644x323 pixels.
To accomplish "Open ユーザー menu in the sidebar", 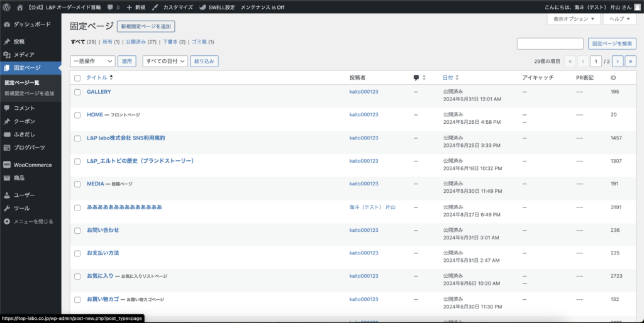I will coord(24,195).
